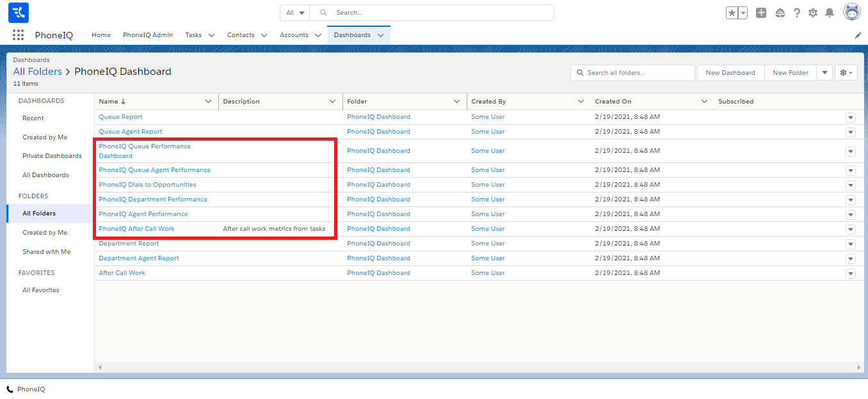View the Notifications bell icon
868x399 pixels.
830,13
